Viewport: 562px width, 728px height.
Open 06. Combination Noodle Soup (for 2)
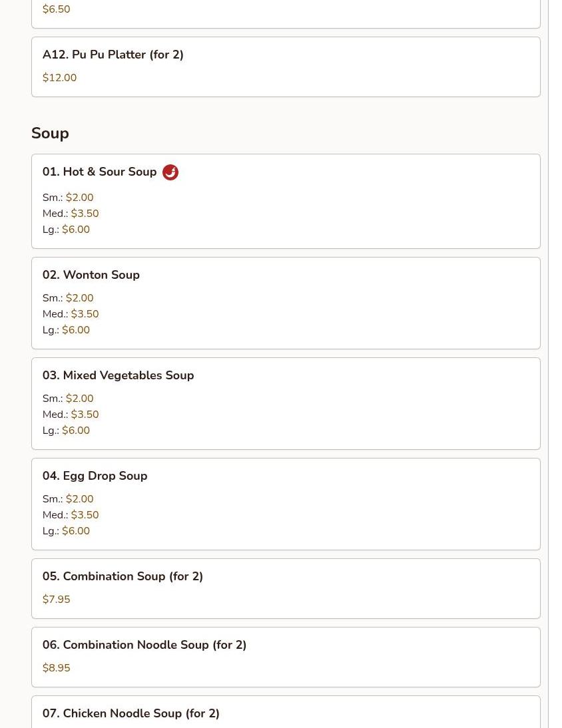[286, 657]
